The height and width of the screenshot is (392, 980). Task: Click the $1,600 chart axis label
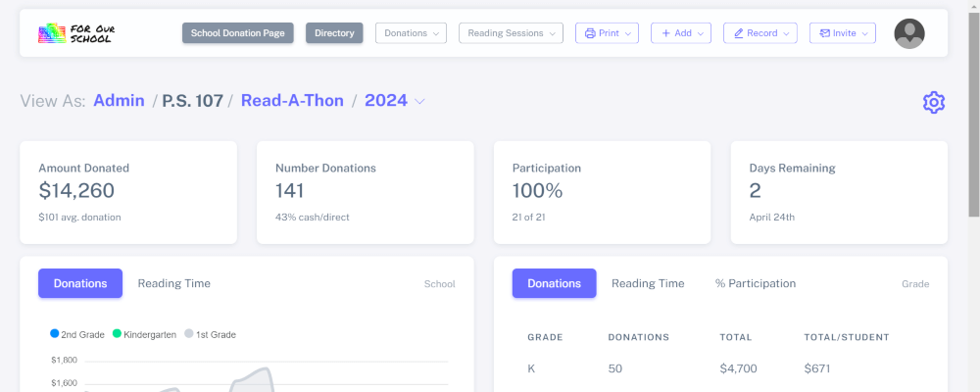tap(65, 383)
